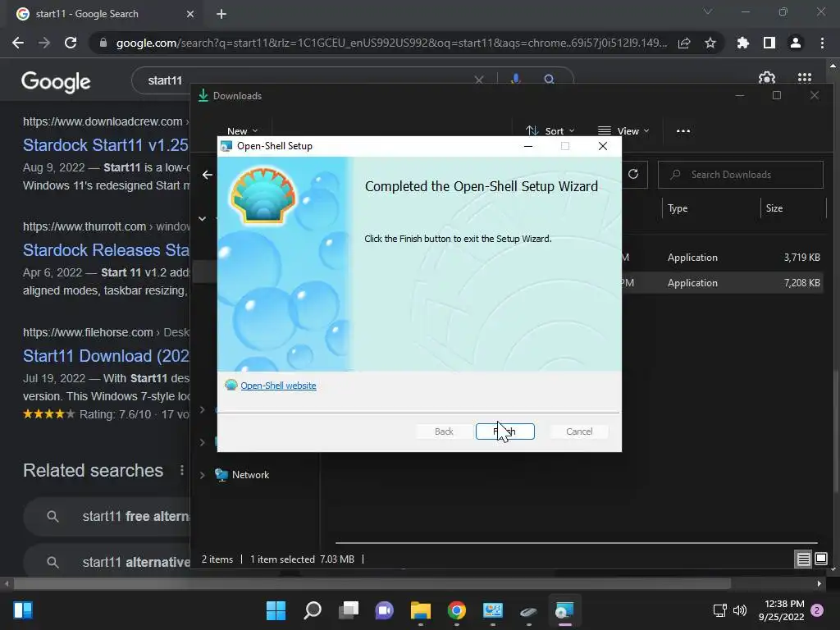Maximize the Downloads window

click(777, 95)
